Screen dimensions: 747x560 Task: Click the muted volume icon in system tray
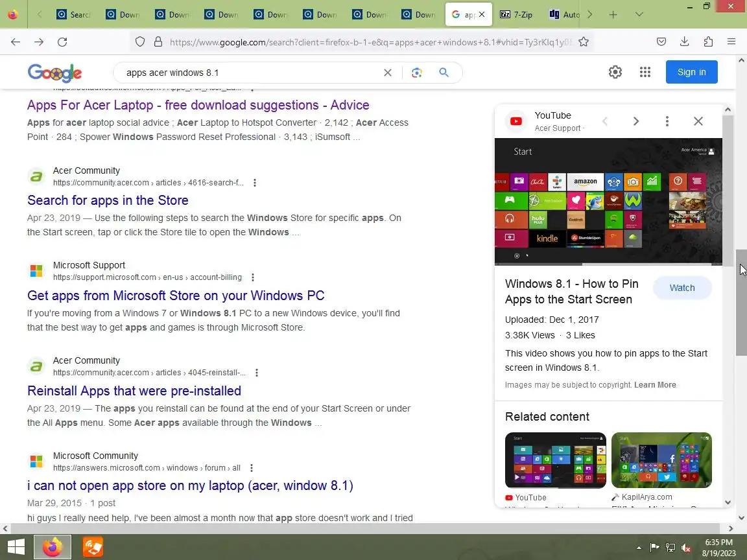point(687,548)
